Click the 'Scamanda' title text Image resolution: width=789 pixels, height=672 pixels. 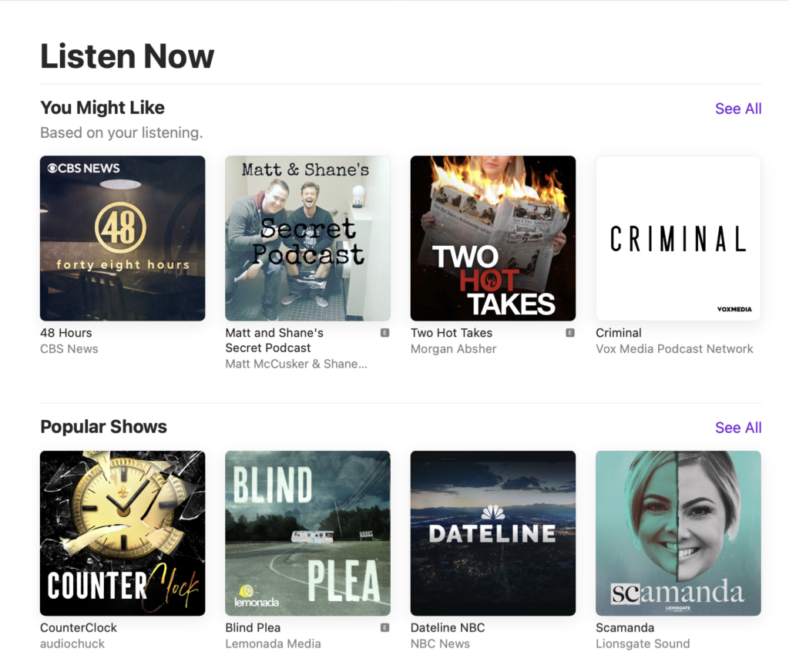pyautogui.click(x=625, y=628)
